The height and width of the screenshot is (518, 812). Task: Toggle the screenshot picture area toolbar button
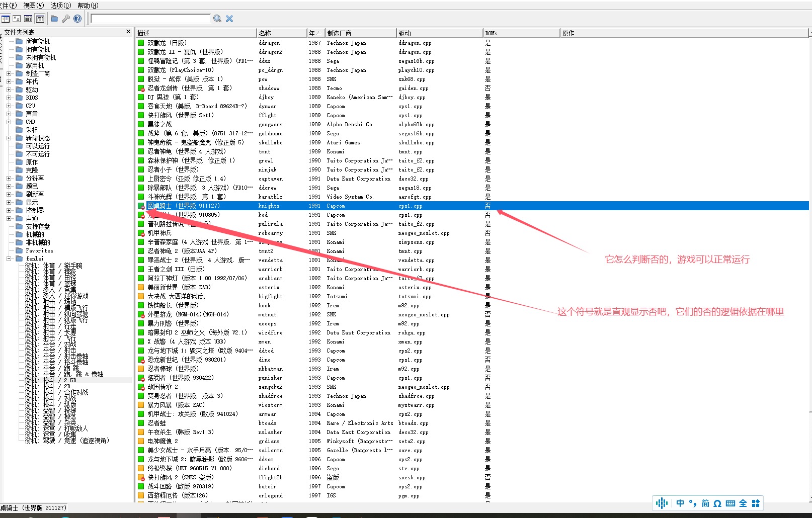[17, 19]
